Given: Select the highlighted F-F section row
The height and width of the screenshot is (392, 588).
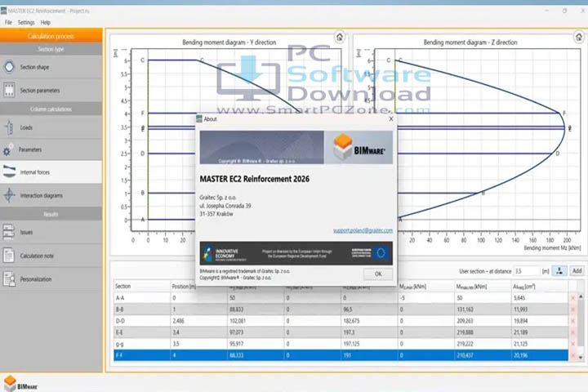Looking at the screenshot, I should (341, 355).
